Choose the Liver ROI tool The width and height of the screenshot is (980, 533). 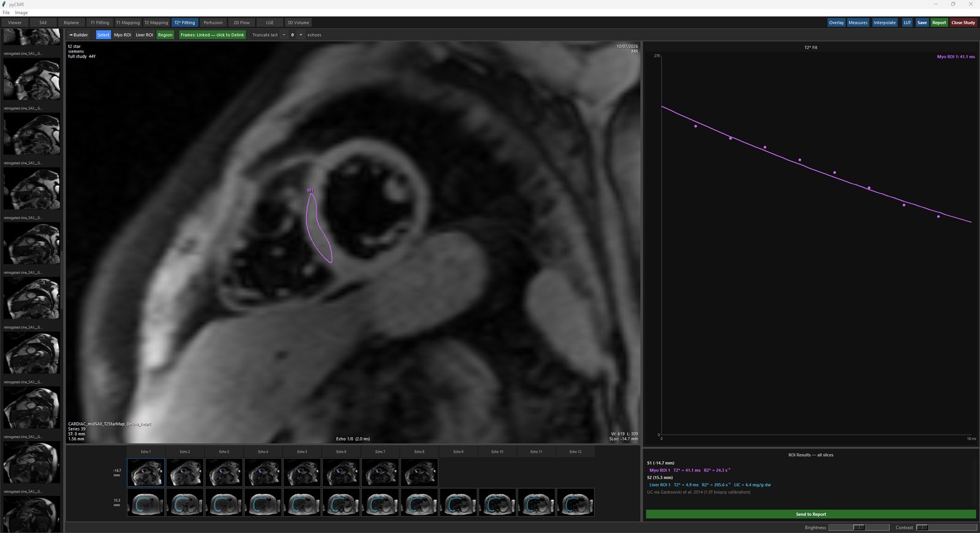[x=145, y=35]
